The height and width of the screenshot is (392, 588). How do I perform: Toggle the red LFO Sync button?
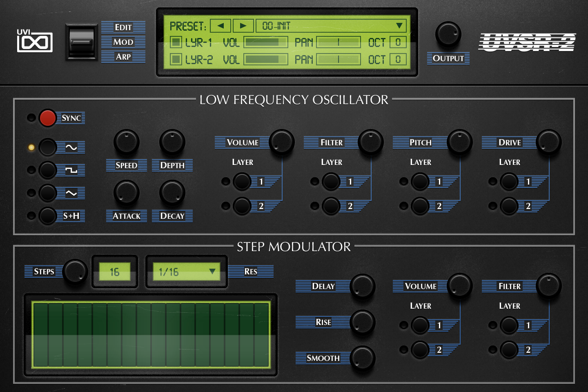47,118
